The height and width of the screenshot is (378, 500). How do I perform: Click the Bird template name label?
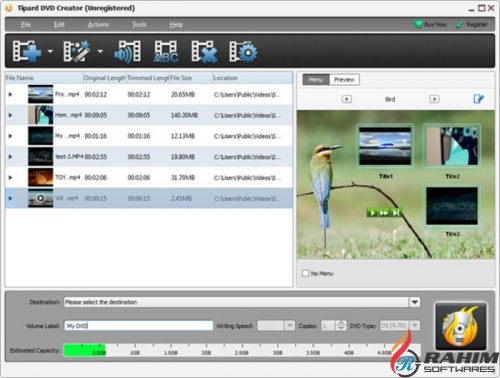tap(390, 99)
